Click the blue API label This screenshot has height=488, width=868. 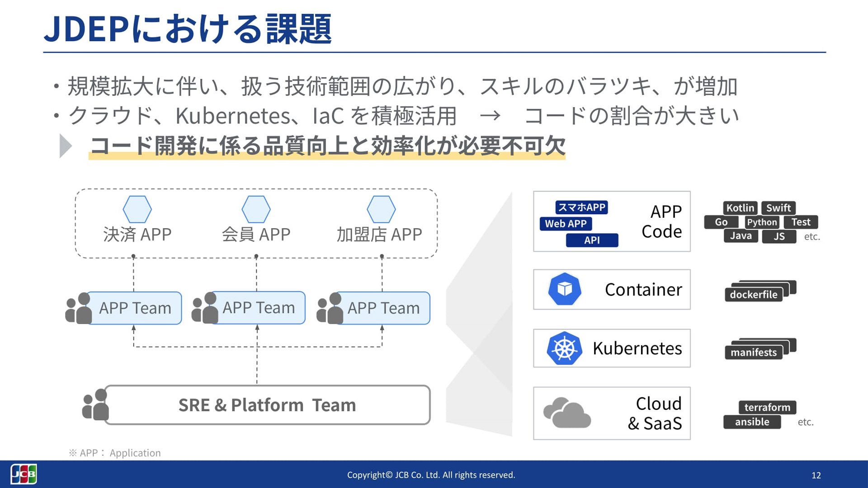click(592, 240)
